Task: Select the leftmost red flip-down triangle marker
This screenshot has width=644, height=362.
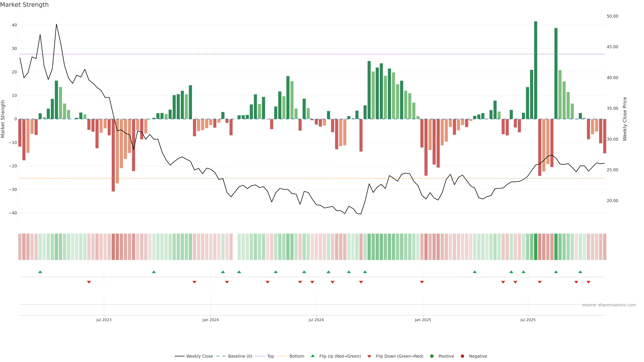Action: [x=89, y=282]
